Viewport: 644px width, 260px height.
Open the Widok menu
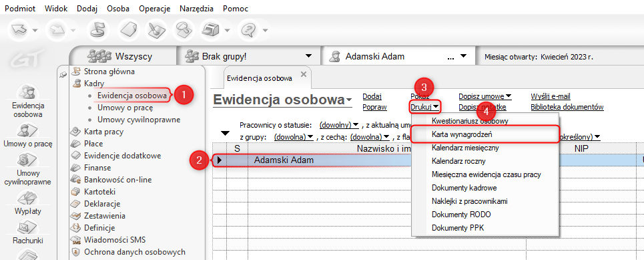(56, 9)
